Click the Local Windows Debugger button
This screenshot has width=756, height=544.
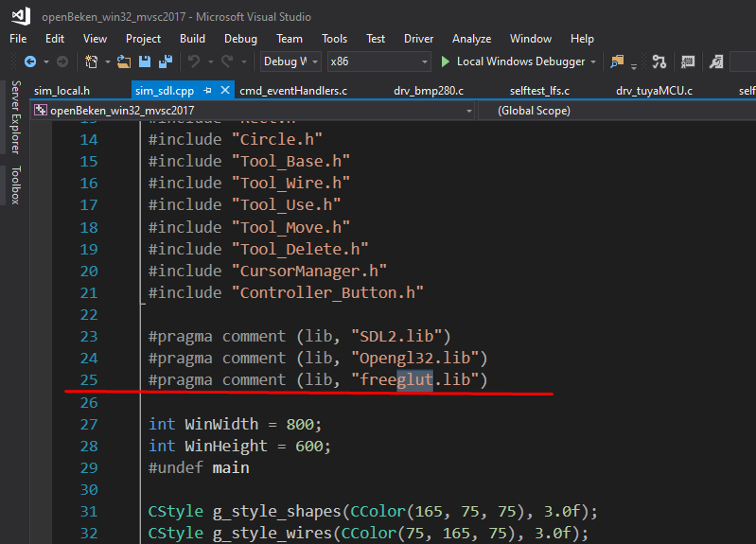[x=514, y=61]
